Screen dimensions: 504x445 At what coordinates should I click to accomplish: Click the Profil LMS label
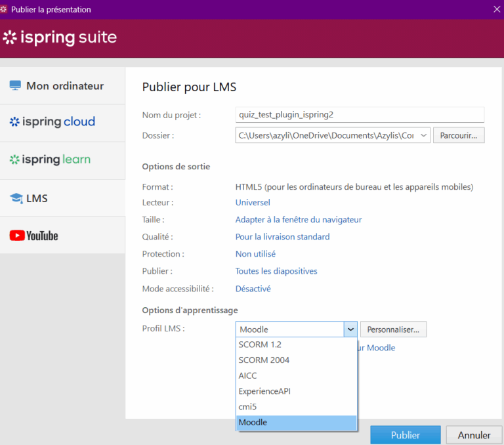[163, 329]
